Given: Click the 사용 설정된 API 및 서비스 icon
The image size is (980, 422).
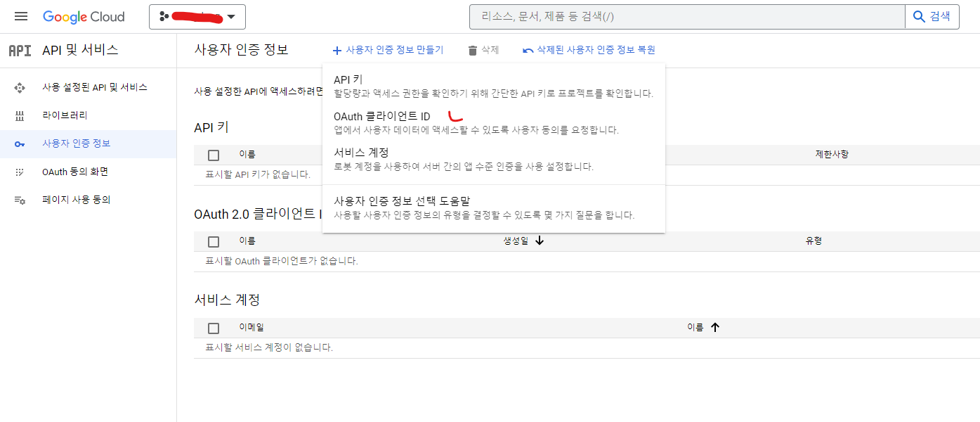Looking at the screenshot, I should coord(20,87).
